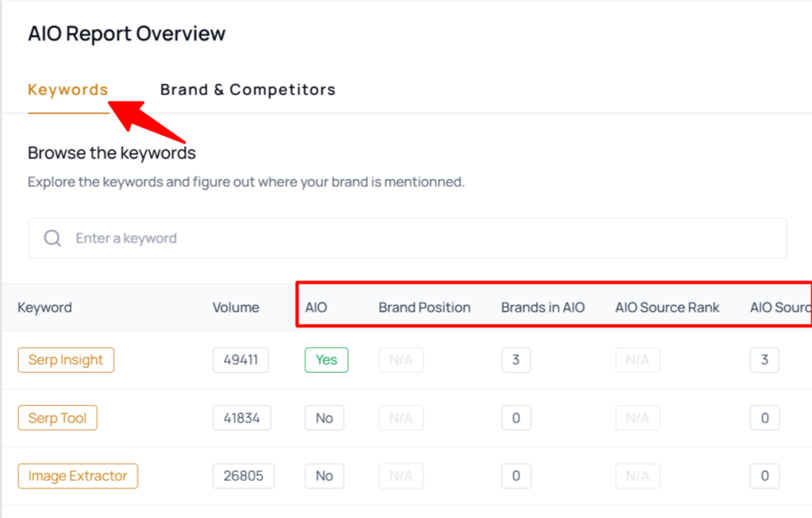
Task: Focus the Enter a keyword field
Action: click(x=408, y=238)
